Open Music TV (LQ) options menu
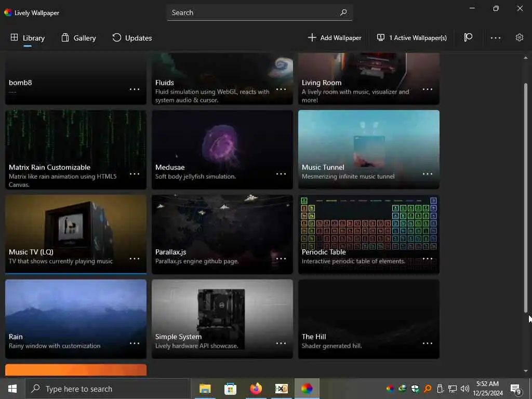 135,259
